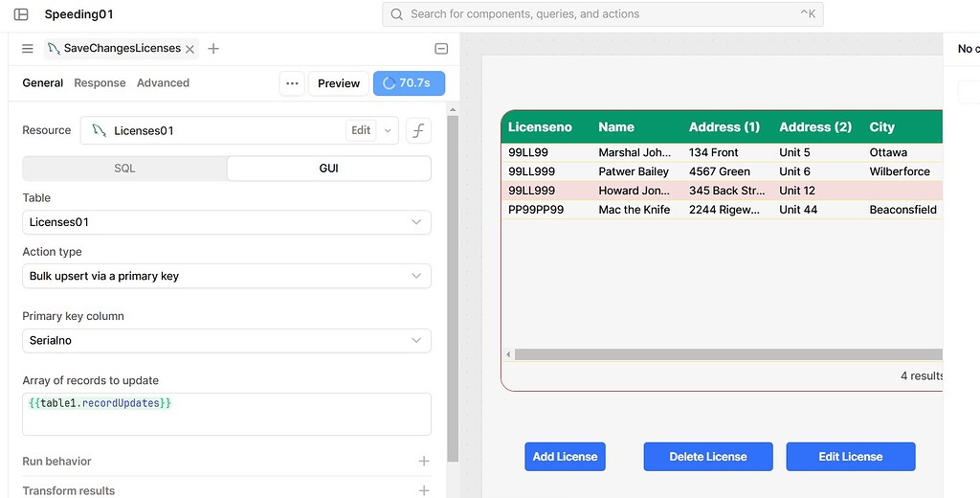
Task: Add a new query with plus icon
Action: (213, 48)
